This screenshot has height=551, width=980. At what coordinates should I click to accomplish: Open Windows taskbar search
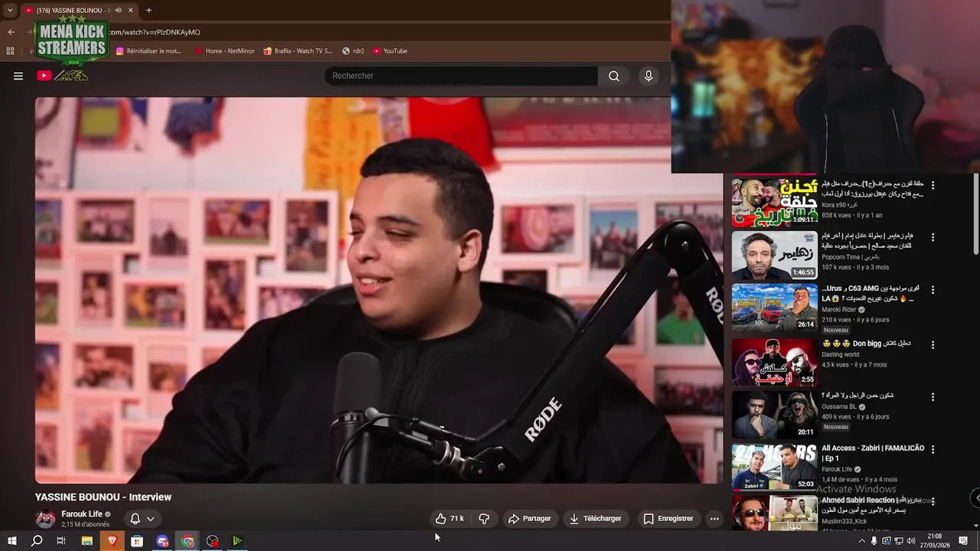[37, 541]
